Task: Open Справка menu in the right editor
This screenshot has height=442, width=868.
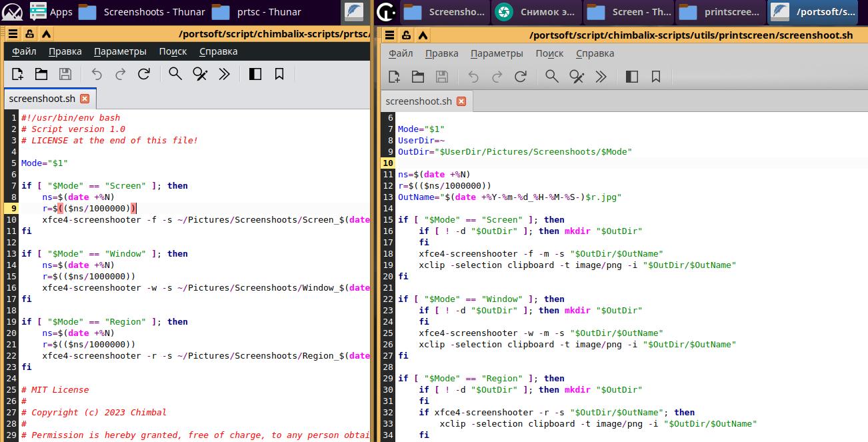Action: 595,53
